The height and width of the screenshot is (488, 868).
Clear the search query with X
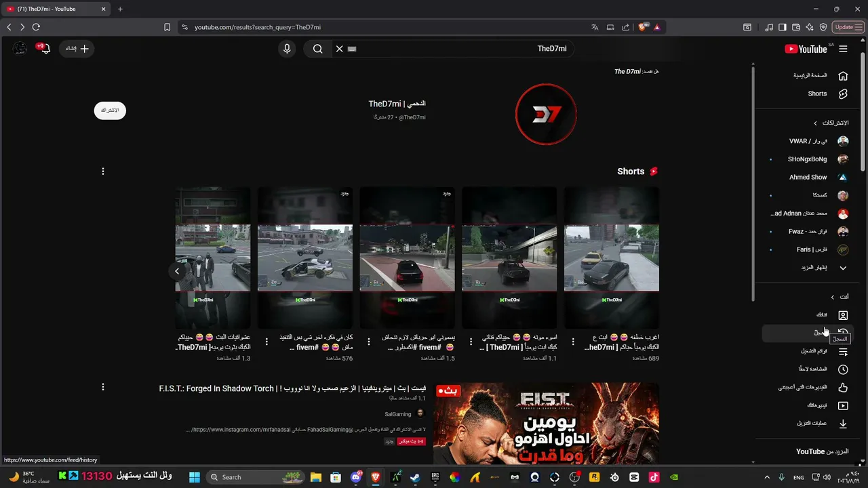(x=340, y=49)
